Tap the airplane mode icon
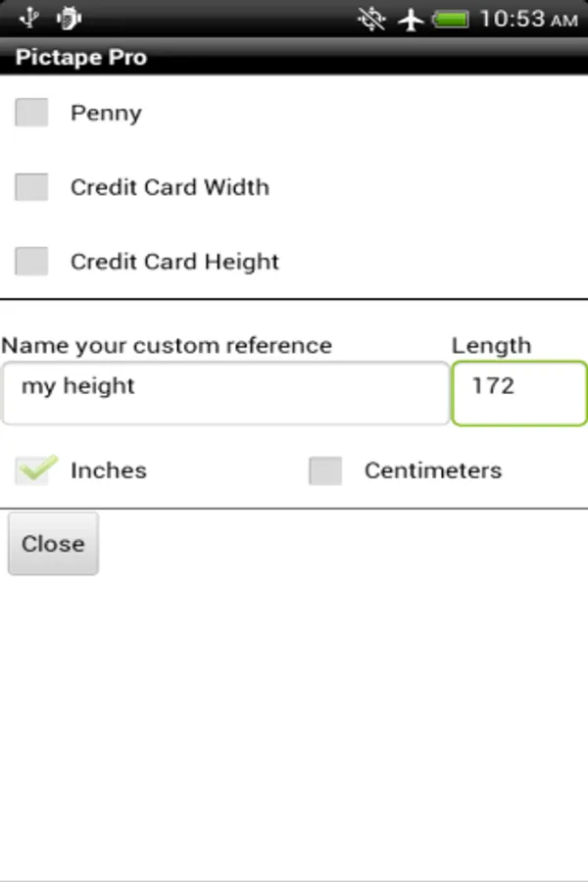Image resolution: width=588 pixels, height=882 pixels. click(x=412, y=19)
